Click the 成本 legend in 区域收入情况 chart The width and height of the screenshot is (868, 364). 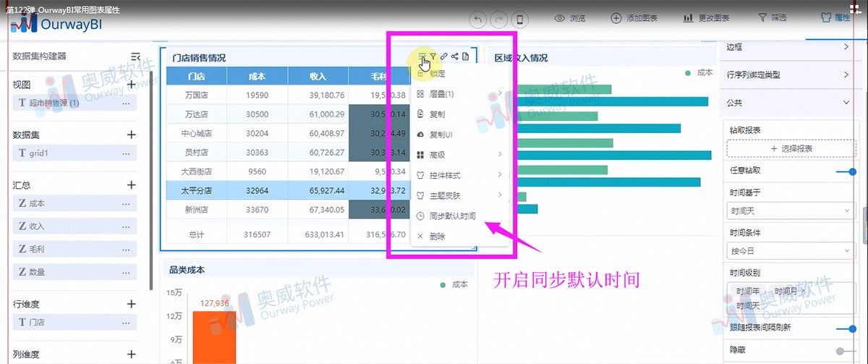[x=699, y=73]
